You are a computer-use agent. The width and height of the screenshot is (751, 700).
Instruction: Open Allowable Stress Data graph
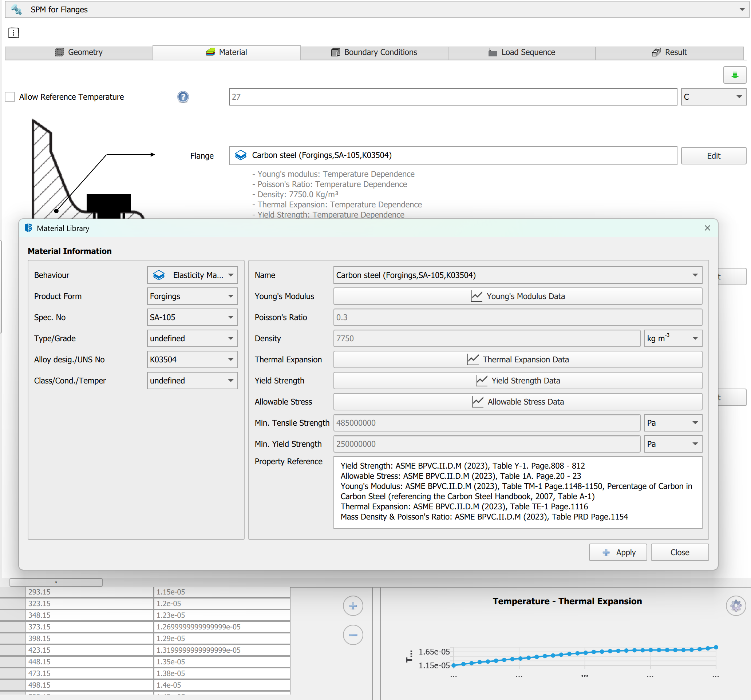pos(517,402)
